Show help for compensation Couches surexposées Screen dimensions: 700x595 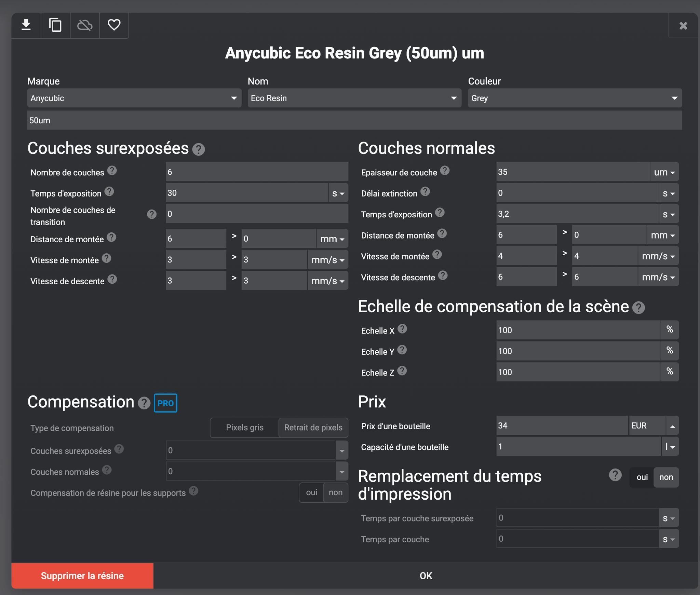(119, 449)
